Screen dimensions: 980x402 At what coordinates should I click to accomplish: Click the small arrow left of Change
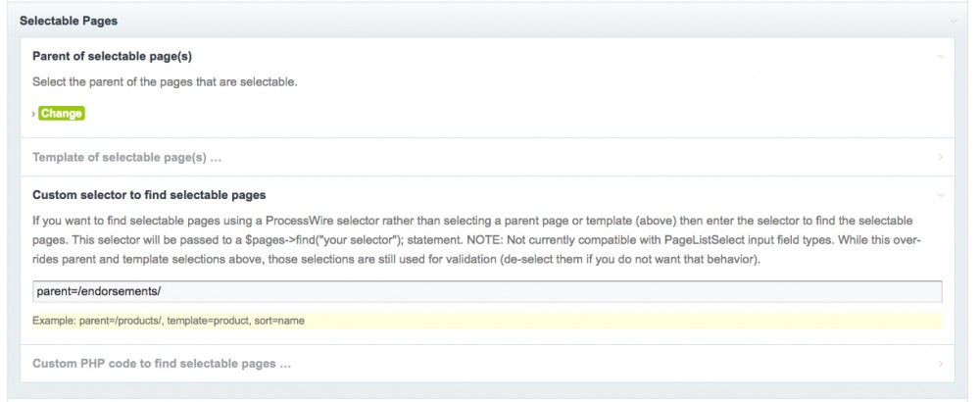[34, 114]
